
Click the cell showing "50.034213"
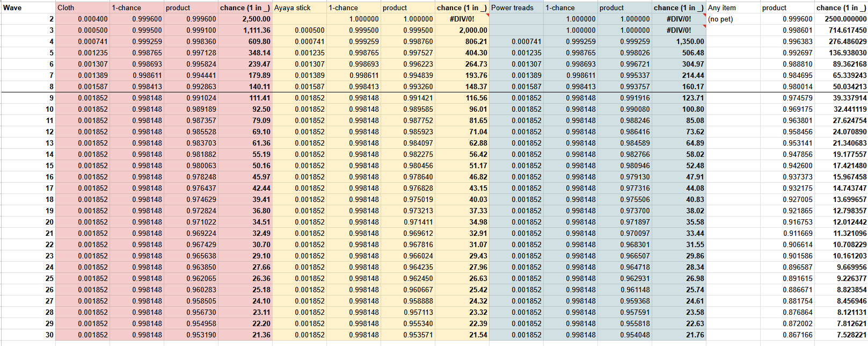click(x=841, y=86)
